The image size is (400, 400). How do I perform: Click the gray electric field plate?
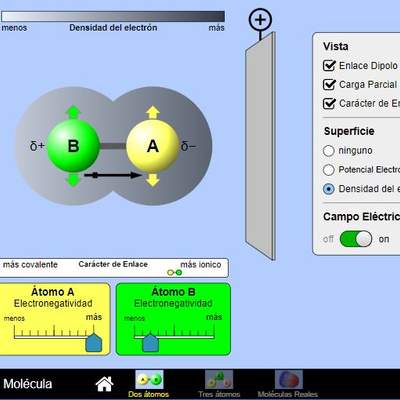coord(260,146)
